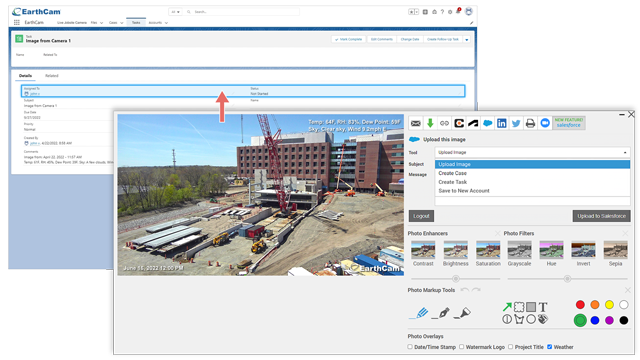Share image to Twitter
640x360 pixels.
click(516, 123)
